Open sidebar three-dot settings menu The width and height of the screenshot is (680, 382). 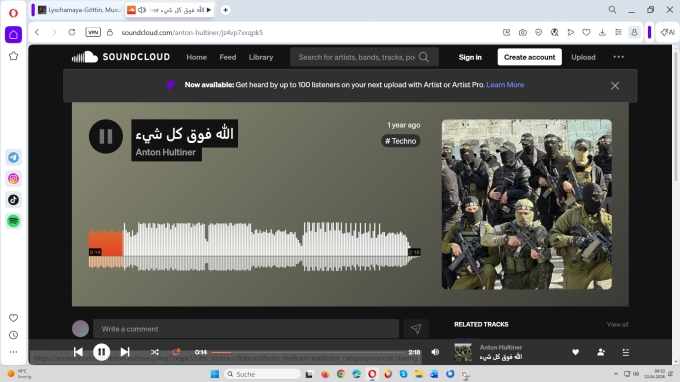[x=13, y=352]
